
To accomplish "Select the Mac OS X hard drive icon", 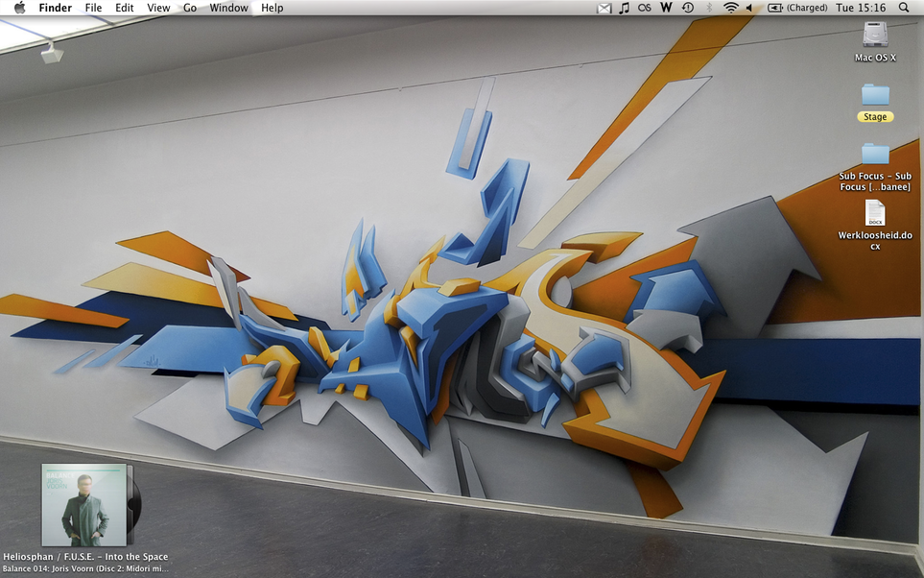I will [876, 35].
